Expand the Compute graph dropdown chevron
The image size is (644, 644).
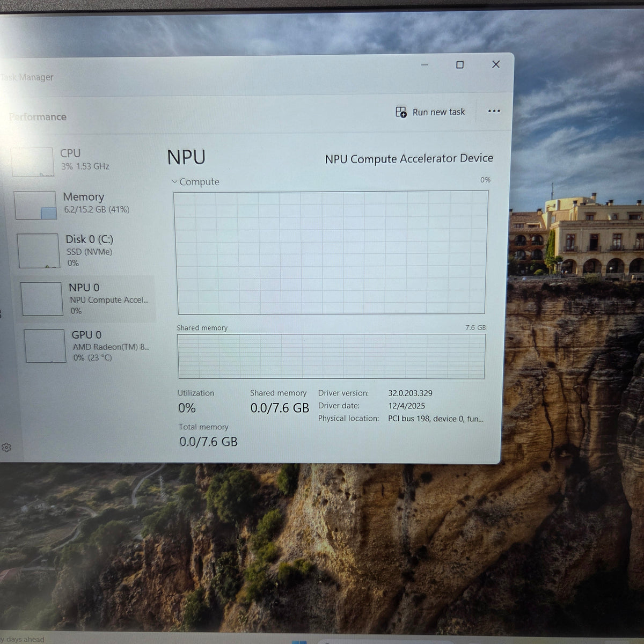click(x=174, y=182)
